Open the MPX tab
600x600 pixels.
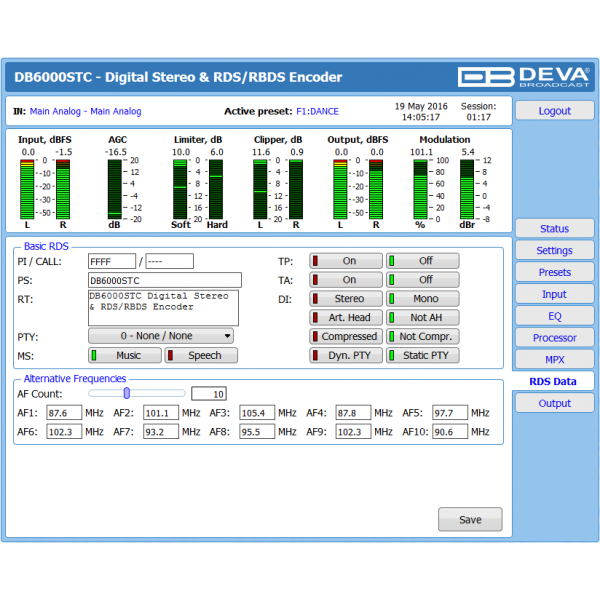(x=554, y=360)
